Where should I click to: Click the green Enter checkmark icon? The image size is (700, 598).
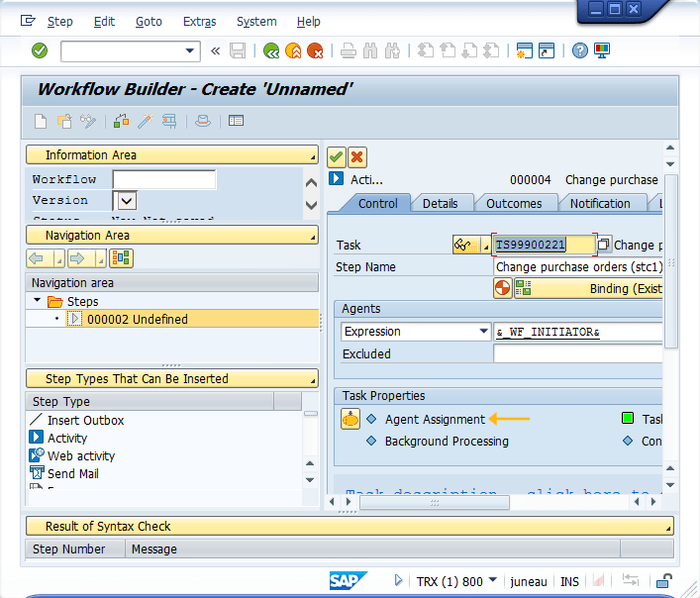point(40,50)
